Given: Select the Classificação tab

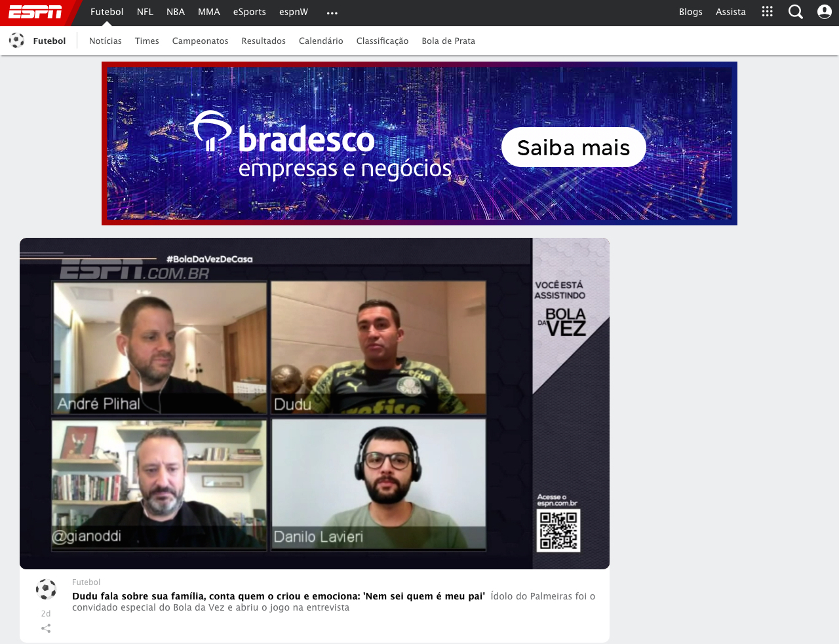Looking at the screenshot, I should [382, 41].
